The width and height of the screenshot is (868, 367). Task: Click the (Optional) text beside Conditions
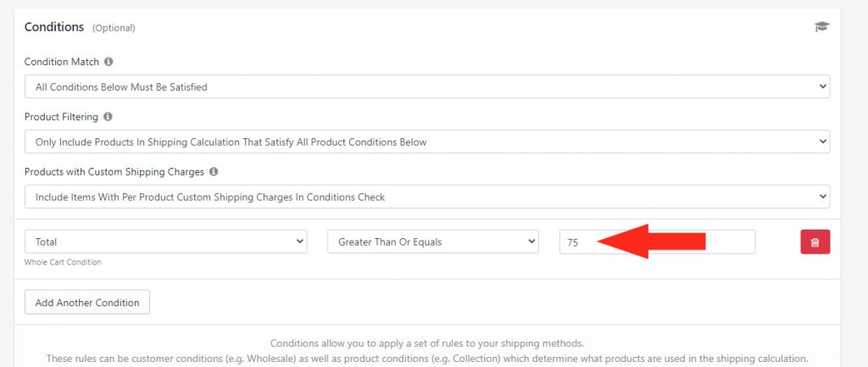coord(114,28)
